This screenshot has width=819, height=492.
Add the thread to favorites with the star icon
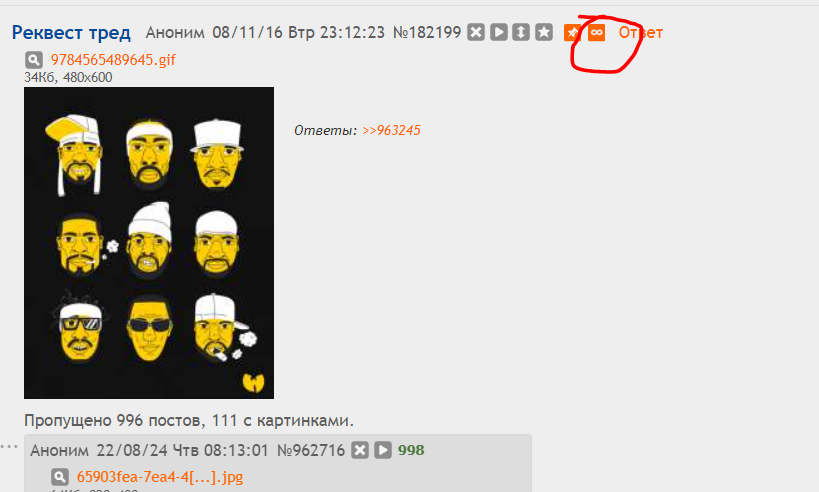(544, 32)
